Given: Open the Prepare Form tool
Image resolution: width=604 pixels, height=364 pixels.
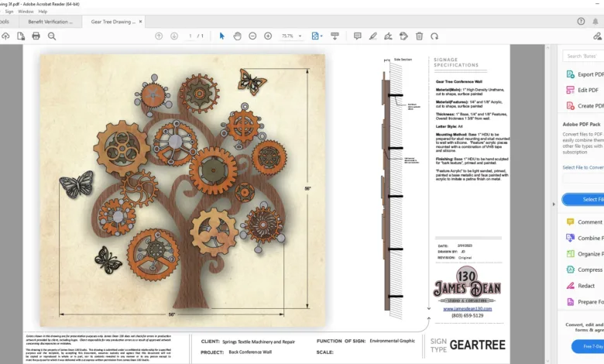Looking at the screenshot, I should point(585,302).
